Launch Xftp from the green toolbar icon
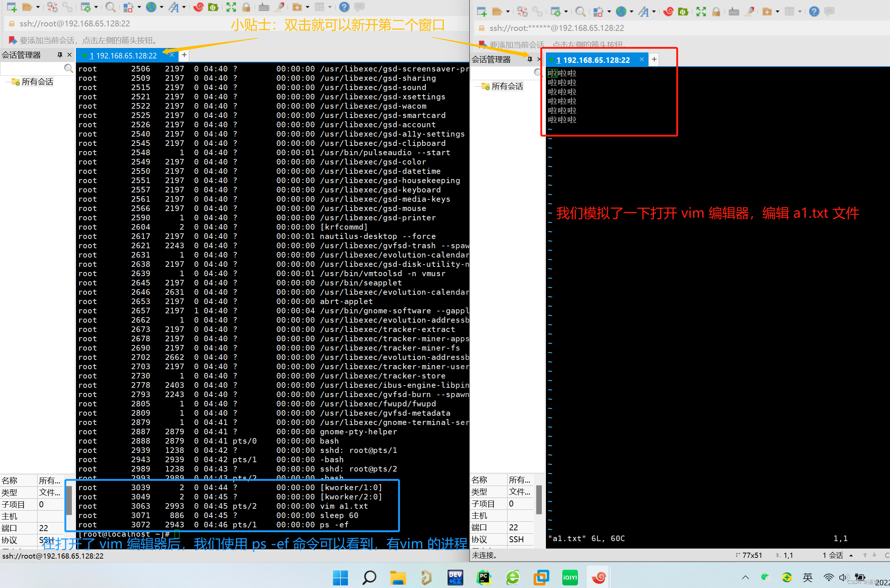Image resolution: width=890 pixels, height=588 pixels. [213, 7]
